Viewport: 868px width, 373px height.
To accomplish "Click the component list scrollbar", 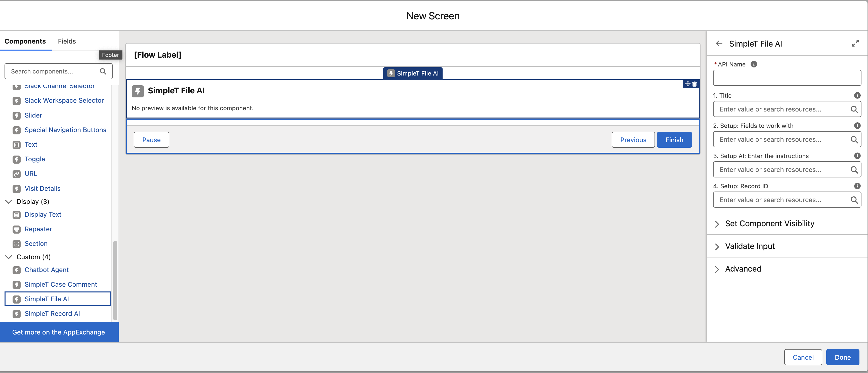I will click(115, 280).
